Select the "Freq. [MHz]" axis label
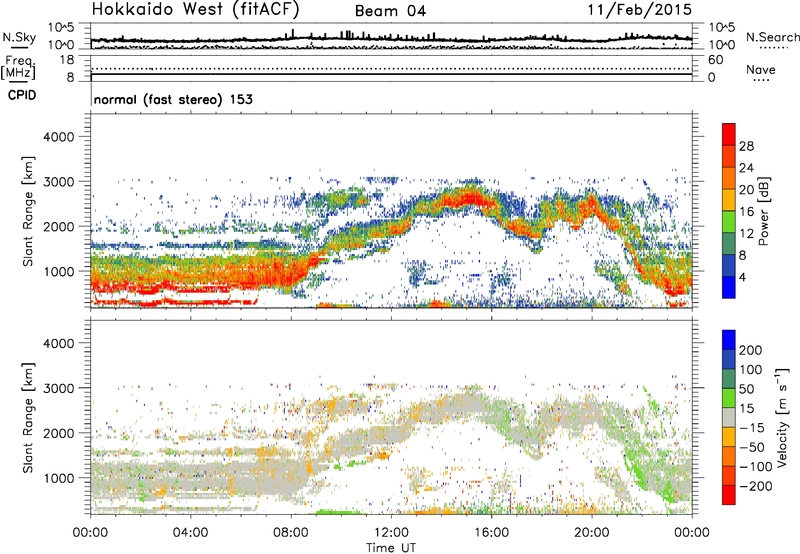 point(18,67)
